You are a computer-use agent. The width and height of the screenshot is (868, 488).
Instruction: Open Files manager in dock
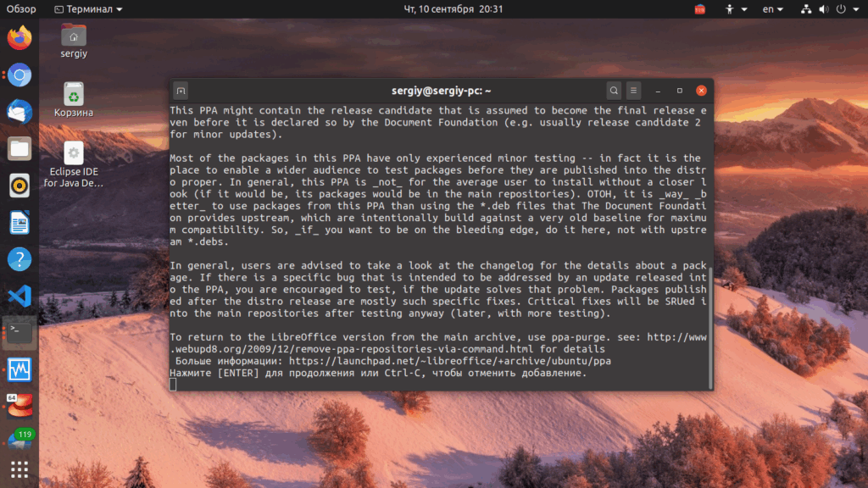tap(19, 149)
